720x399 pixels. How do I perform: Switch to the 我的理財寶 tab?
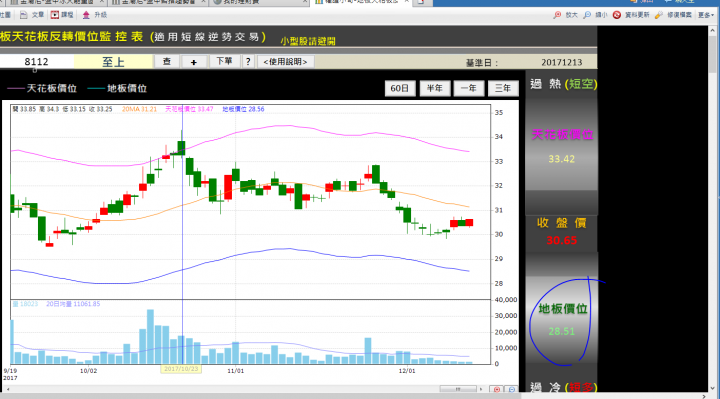[x=259, y=2]
